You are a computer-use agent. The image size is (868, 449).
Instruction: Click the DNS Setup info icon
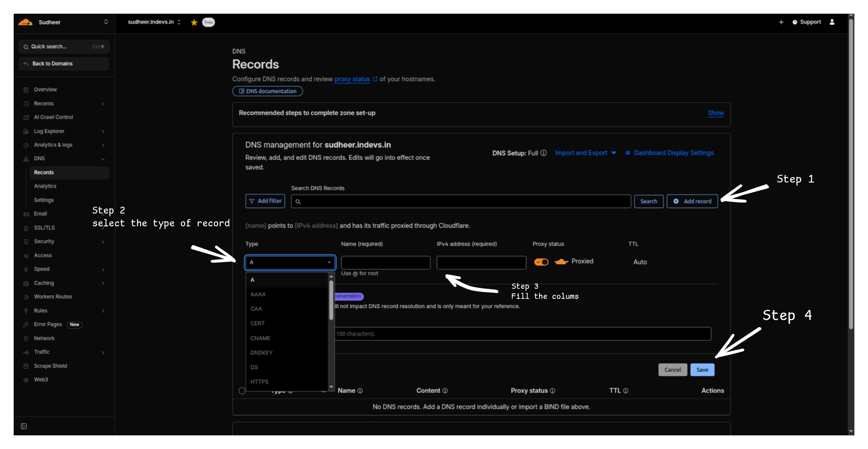[x=544, y=153]
